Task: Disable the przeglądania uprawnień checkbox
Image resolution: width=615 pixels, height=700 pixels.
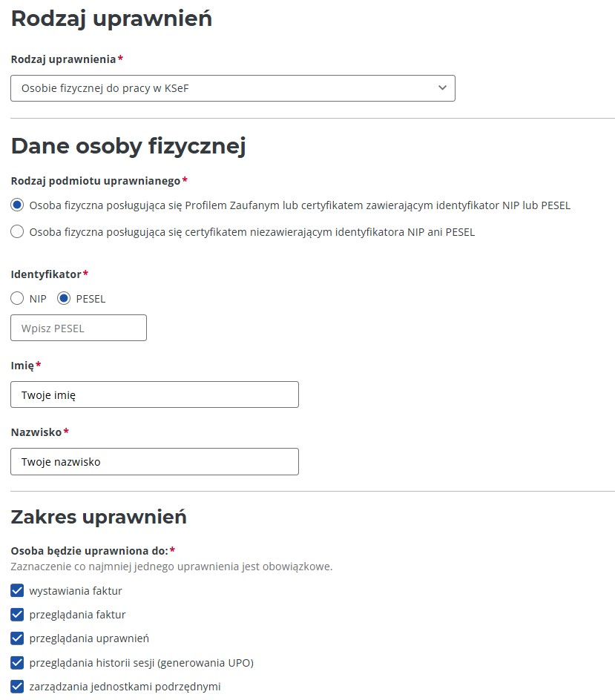Action: [17, 638]
